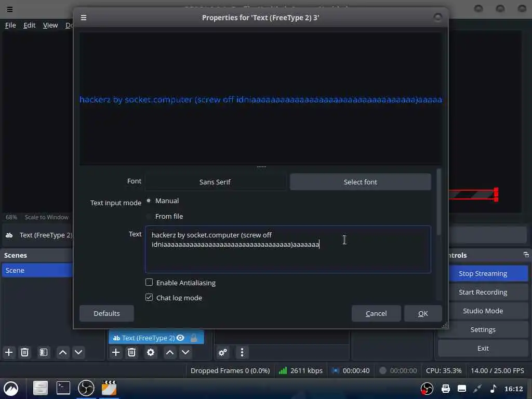The image size is (532, 399).
Task: Open Scale to Window preview scaling
Action: [x=46, y=217]
